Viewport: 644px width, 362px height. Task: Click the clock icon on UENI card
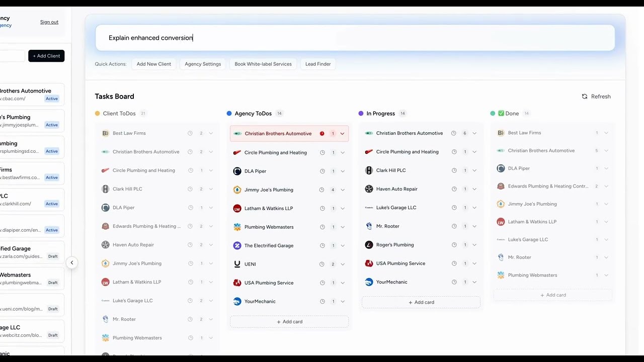coord(322,264)
